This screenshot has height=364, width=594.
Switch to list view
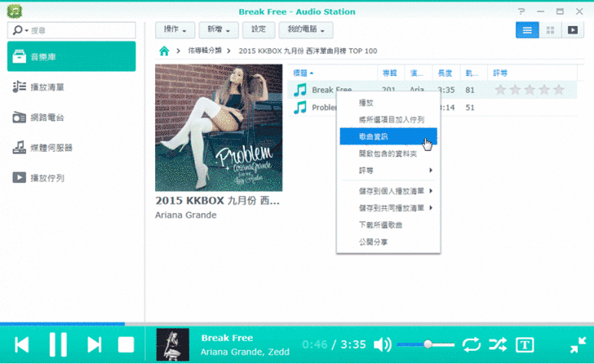pyautogui.click(x=527, y=30)
